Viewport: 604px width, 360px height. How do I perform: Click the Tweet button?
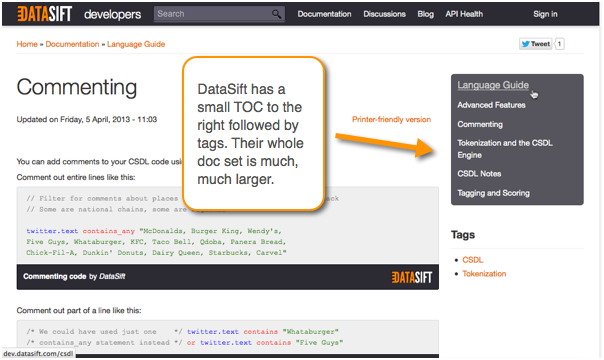pos(535,44)
